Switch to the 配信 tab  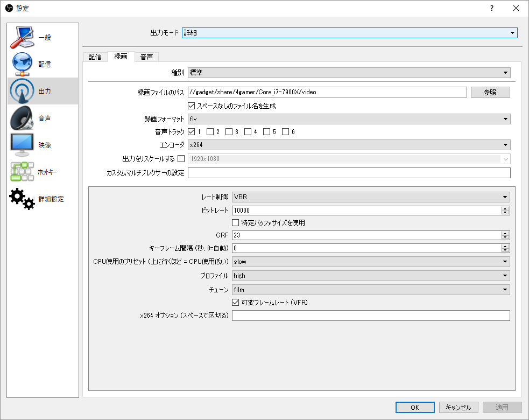(95, 57)
